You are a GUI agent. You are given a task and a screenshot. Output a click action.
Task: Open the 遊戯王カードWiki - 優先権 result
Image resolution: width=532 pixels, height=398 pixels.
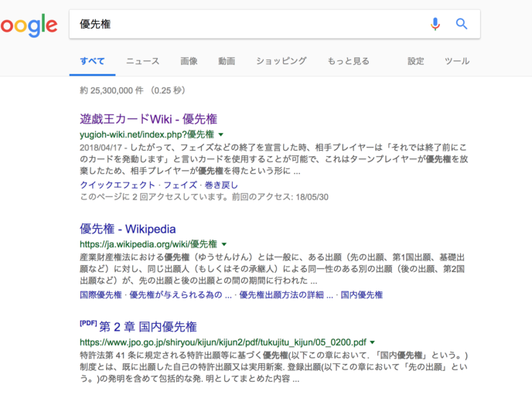(x=148, y=119)
